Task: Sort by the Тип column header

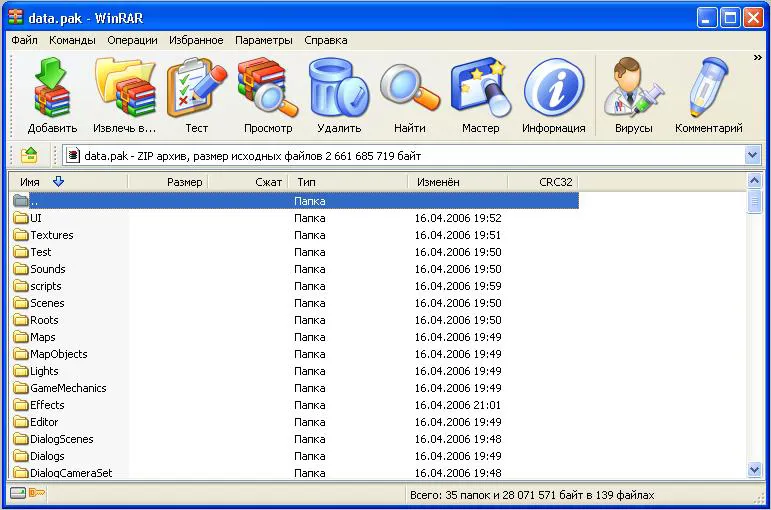Action: coord(348,182)
